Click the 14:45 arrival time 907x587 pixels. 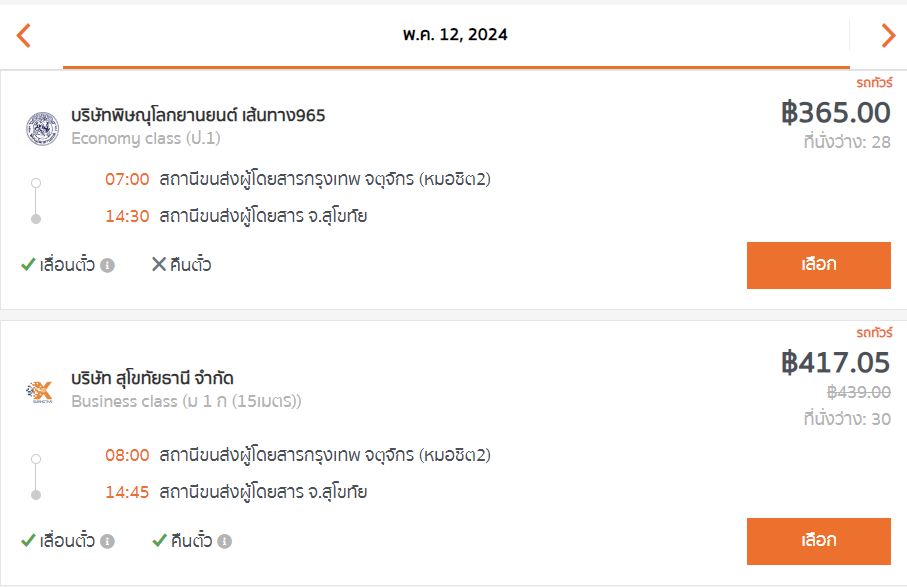click(x=127, y=492)
